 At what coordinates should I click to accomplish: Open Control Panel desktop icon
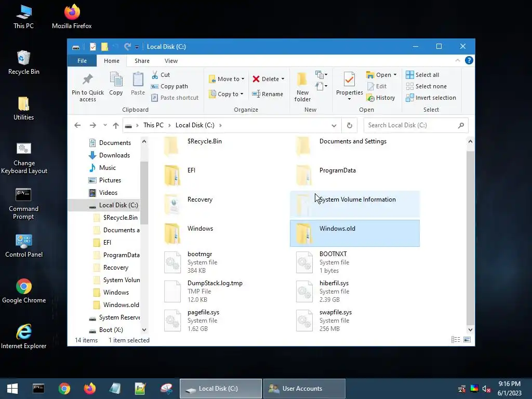24,246
